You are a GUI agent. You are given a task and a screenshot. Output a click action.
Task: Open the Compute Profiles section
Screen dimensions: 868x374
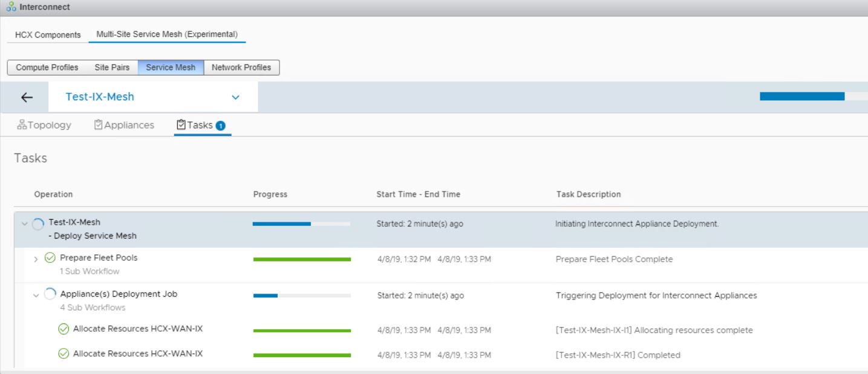(47, 68)
